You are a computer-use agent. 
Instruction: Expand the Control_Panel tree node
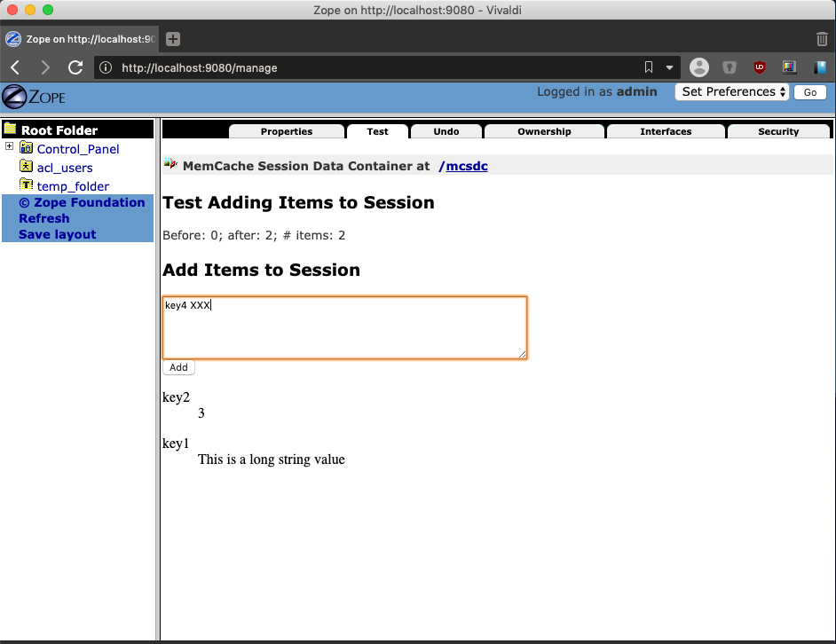[x=9, y=146]
